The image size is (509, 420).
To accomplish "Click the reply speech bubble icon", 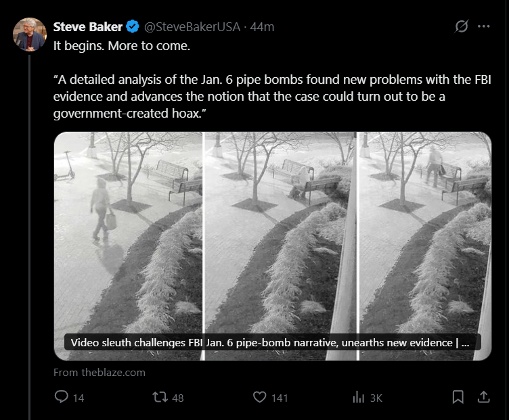I will (x=62, y=398).
